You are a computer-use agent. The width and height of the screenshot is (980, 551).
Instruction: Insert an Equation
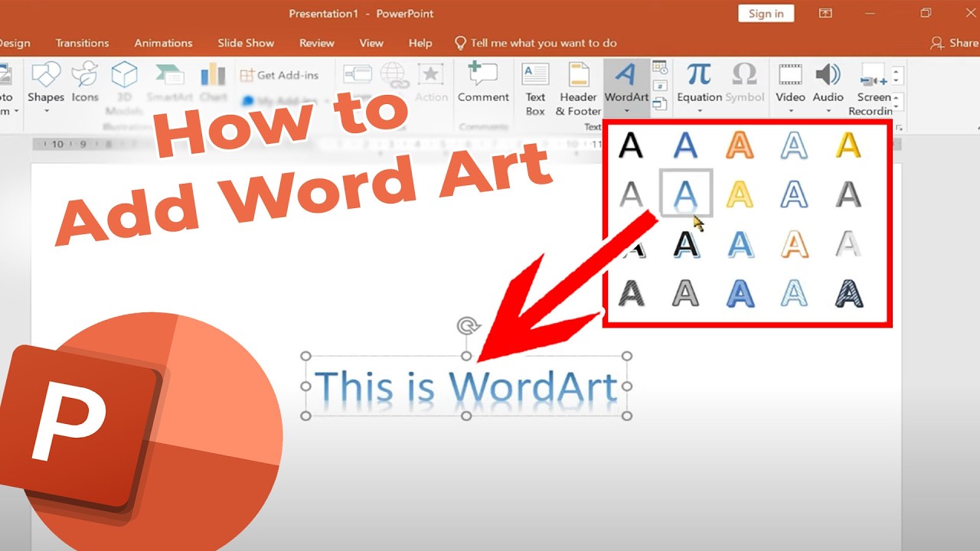click(699, 83)
